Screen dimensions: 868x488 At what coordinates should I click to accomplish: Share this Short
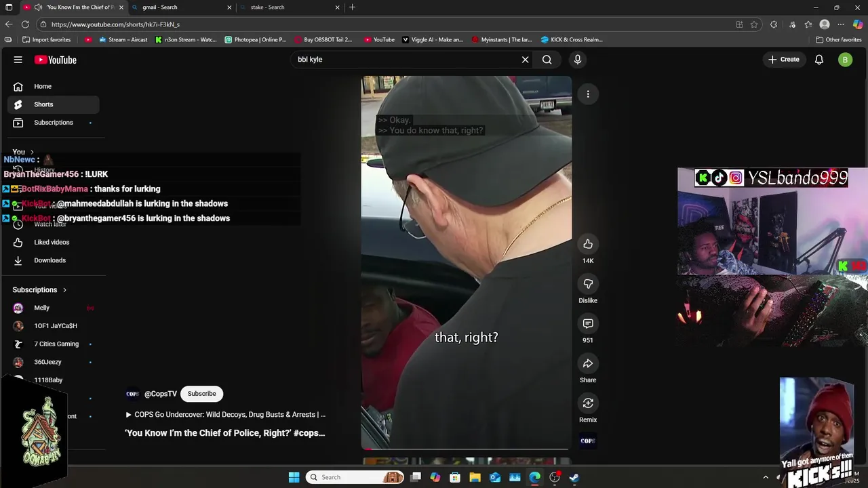[588, 364]
